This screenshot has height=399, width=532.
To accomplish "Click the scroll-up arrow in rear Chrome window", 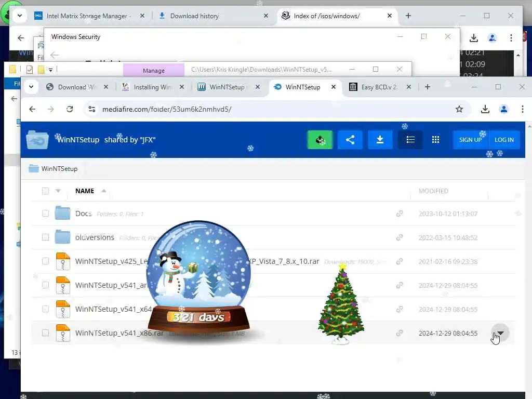I will pyautogui.click(x=518, y=55).
